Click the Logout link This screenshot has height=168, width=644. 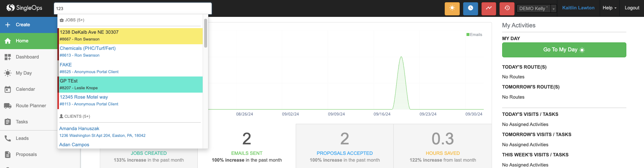pyautogui.click(x=632, y=8)
